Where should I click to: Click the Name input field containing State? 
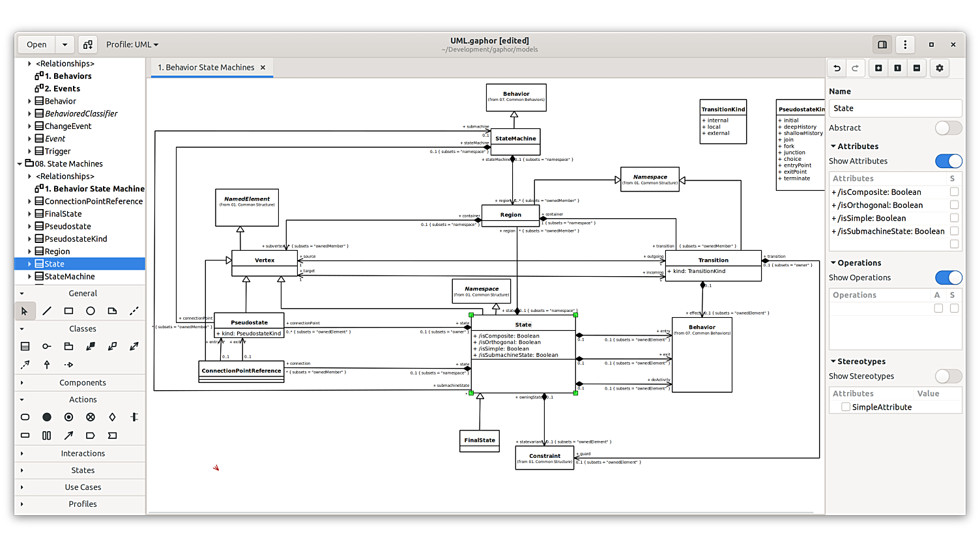coord(895,109)
